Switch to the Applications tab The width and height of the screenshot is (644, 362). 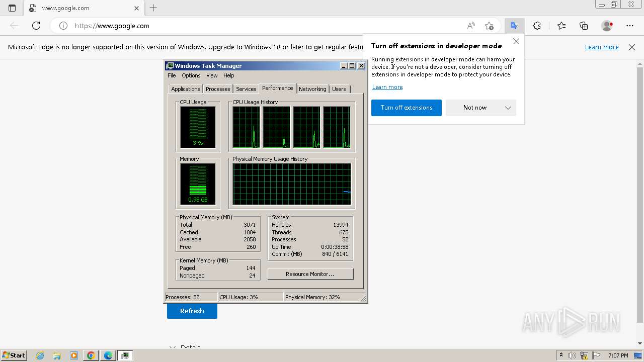click(186, 89)
